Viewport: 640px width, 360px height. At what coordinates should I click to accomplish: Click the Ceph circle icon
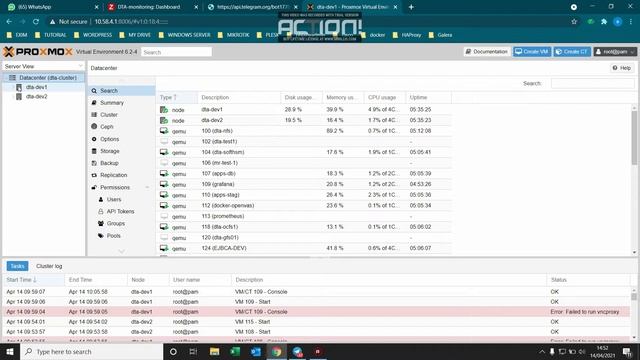(94, 127)
